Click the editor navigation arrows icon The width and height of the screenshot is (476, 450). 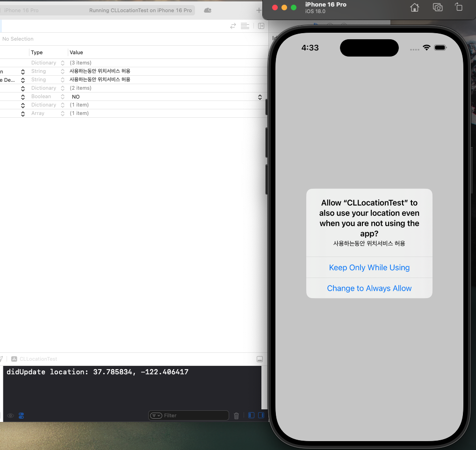pyautogui.click(x=233, y=26)
